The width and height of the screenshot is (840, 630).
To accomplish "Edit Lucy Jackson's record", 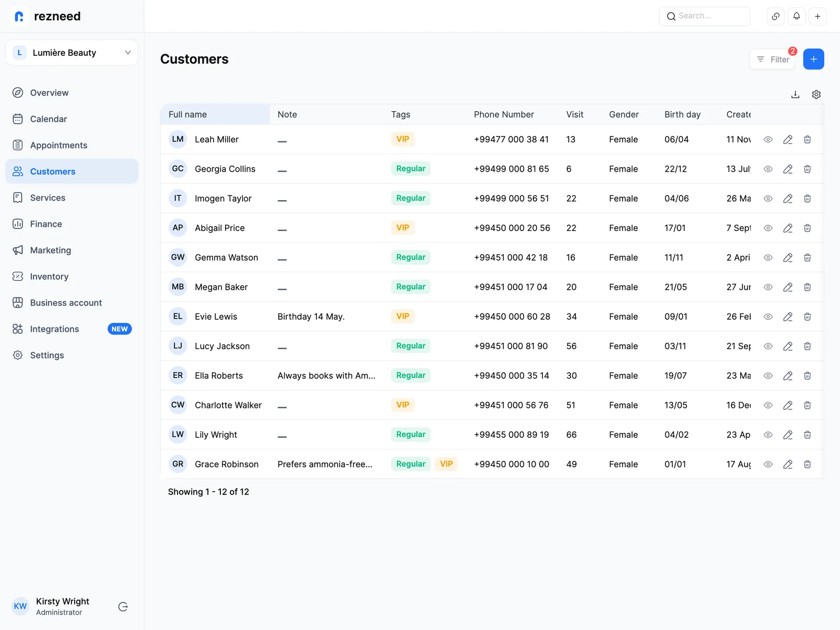I will pyautogui.click(x=787, y=346).
